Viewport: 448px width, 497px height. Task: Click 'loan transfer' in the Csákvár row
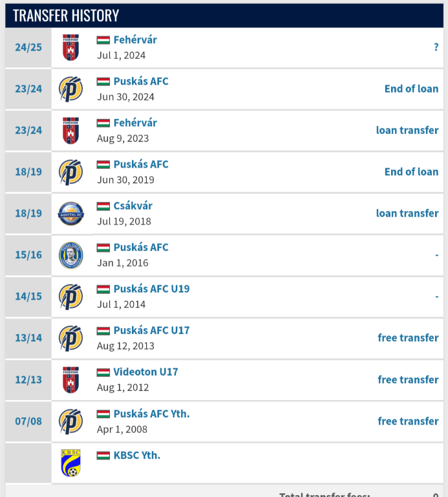pos(407,214)
